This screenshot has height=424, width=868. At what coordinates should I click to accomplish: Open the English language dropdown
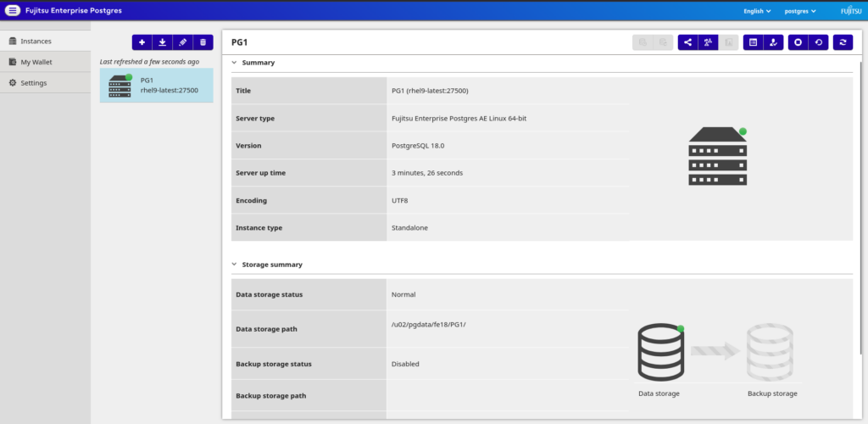pyautogui.click(x=757, y=11)
